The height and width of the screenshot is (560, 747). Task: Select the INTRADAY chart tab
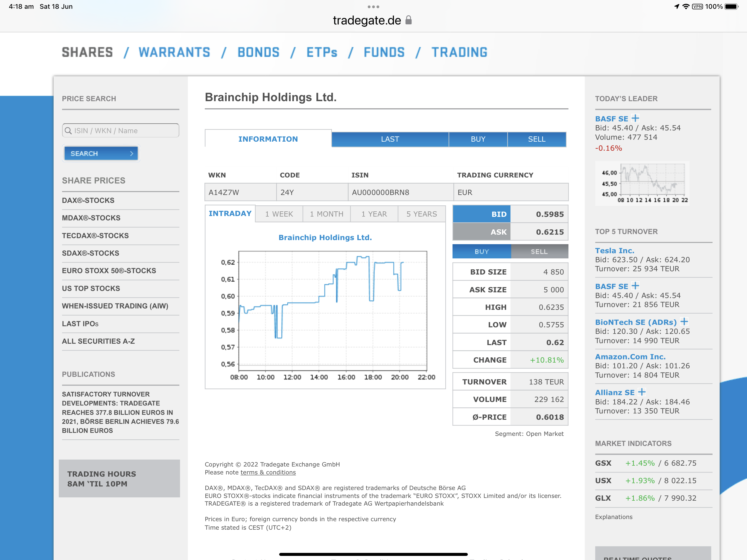pos(230,214)
